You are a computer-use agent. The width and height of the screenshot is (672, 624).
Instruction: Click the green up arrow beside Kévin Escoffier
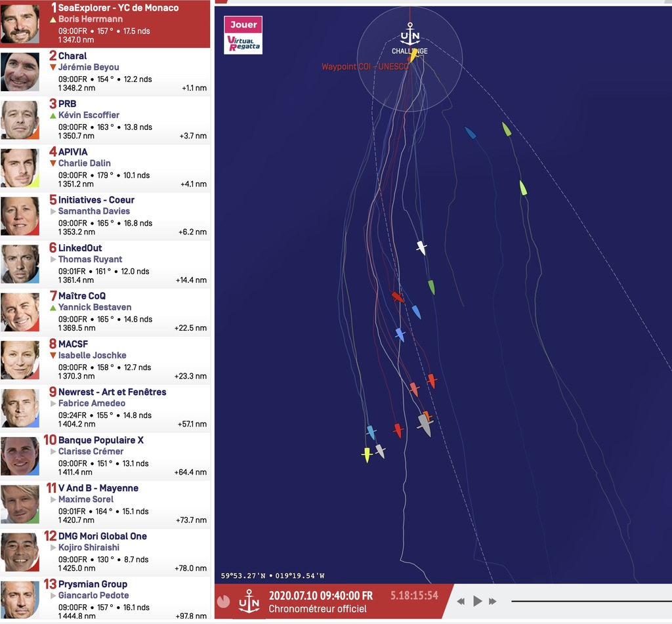53,115
